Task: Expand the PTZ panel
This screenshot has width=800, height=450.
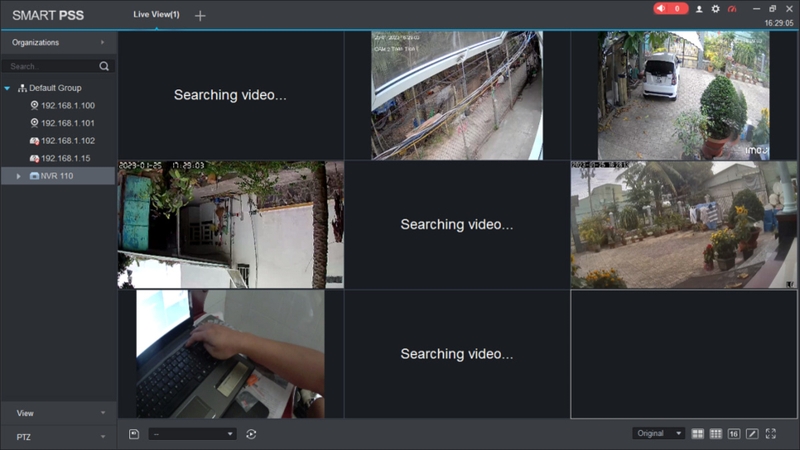Action: (59, 437)
